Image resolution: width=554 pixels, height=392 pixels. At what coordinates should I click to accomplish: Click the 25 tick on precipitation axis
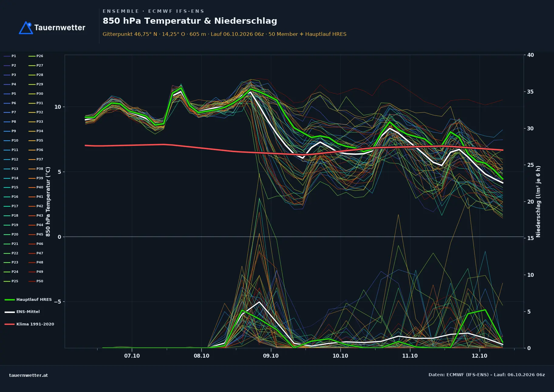(530, 165)
